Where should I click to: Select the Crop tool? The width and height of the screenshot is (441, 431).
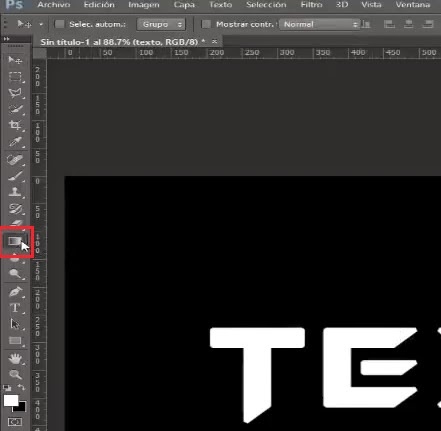tap(15, 126)
